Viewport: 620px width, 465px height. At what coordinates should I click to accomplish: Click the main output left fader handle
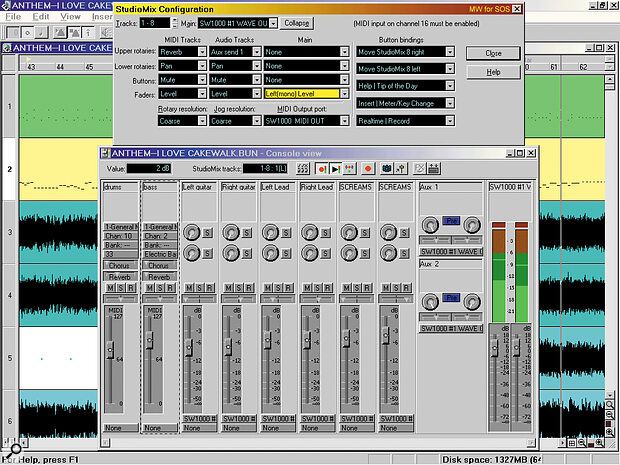[x=495, y=348]
